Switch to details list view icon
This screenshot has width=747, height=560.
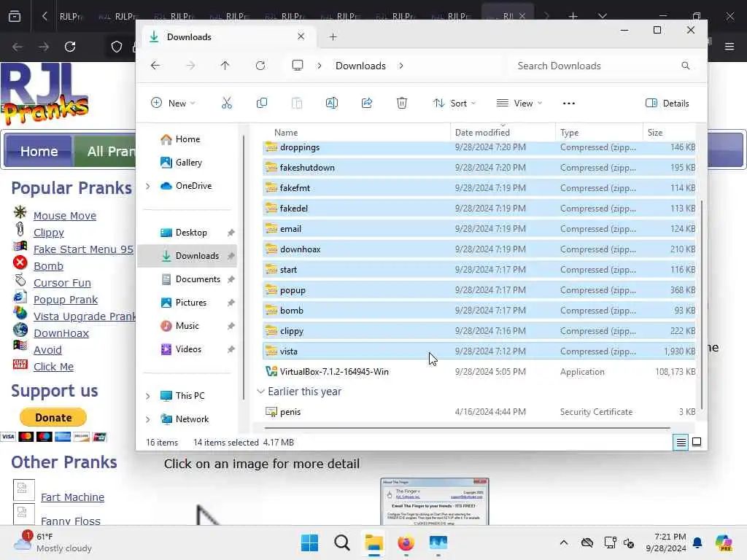pos(681,443)
